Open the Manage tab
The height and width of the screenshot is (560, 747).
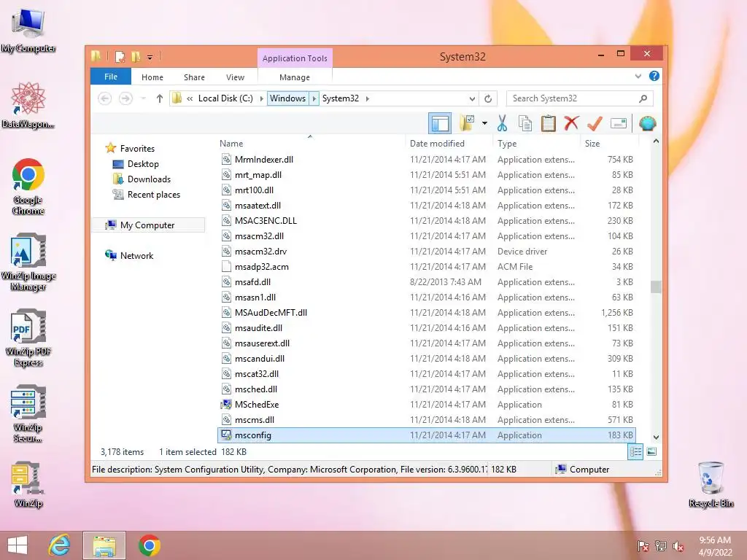click(295, 77)
